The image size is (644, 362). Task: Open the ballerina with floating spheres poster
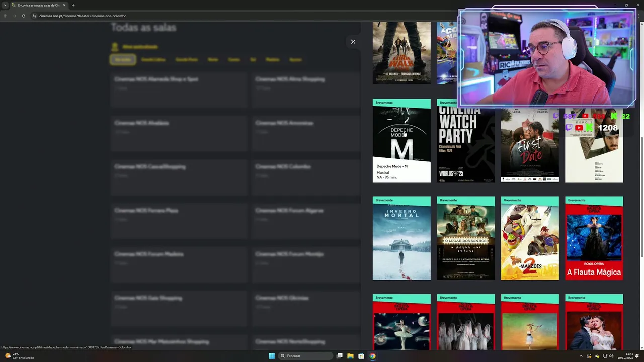pyautogui.click(x=401, y=322)
